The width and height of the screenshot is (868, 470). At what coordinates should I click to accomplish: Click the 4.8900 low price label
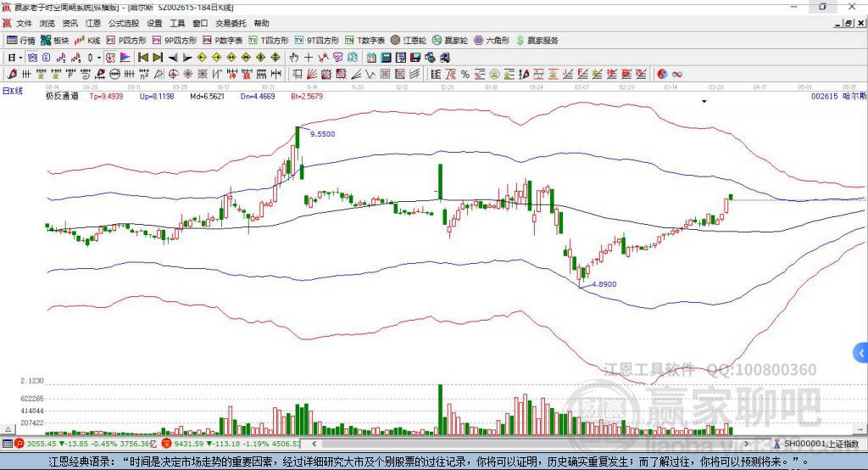[x=604, y=283]
